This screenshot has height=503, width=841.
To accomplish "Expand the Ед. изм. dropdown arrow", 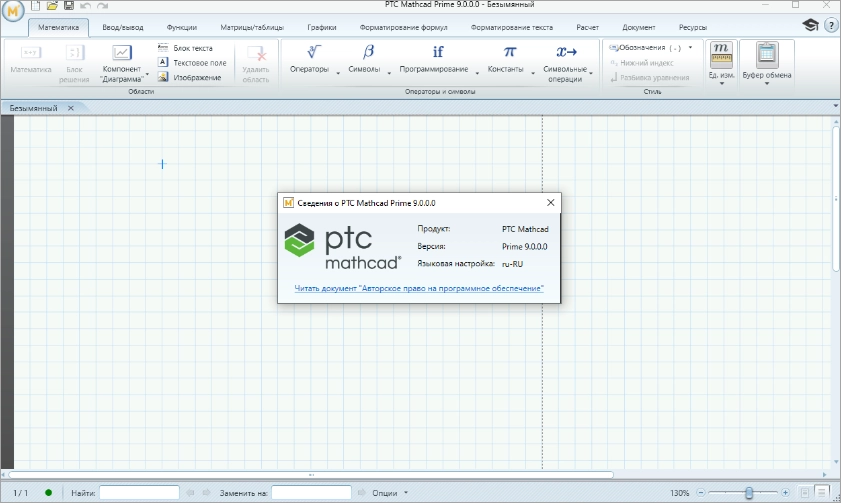I will 721,84.
